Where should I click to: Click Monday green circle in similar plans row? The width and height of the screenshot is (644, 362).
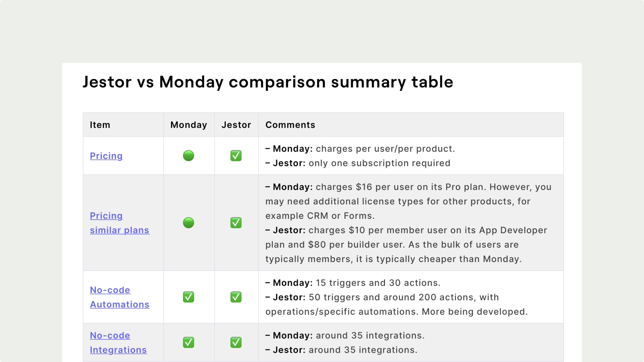click(189, 223)
